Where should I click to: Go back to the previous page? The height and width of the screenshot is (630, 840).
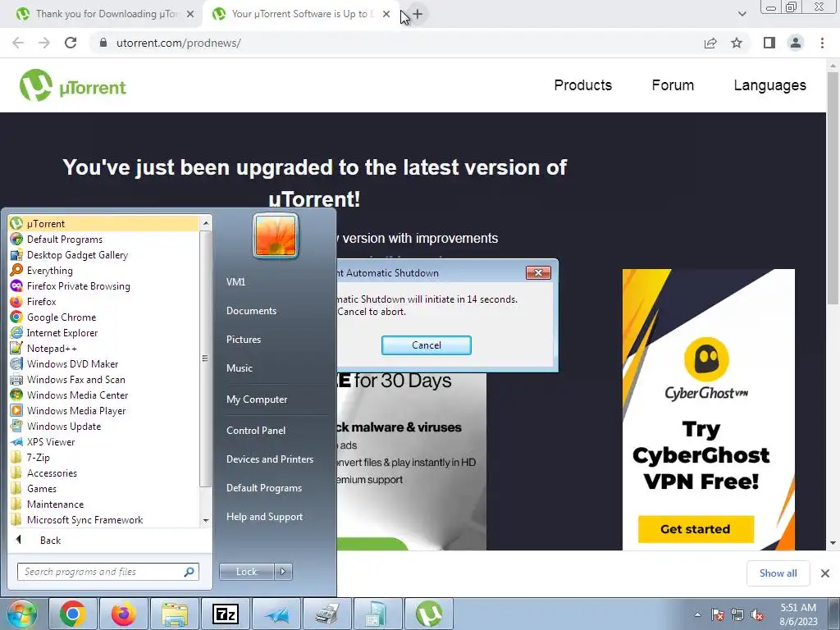[x=18, y=43]
